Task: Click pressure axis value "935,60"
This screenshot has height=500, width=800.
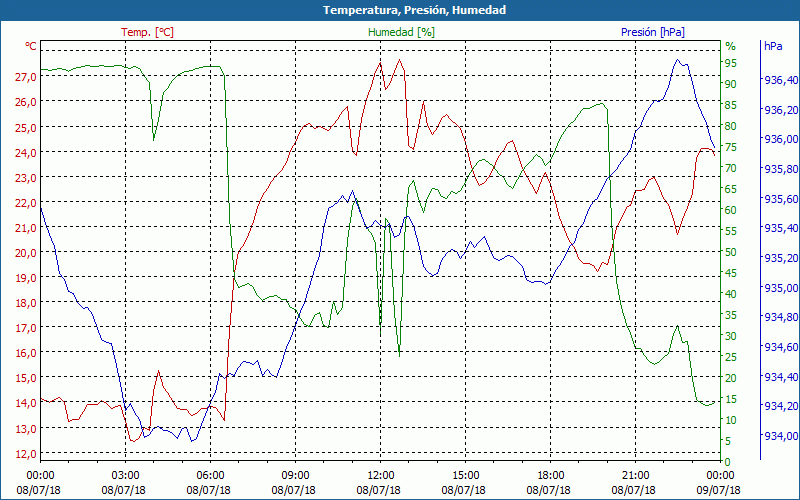Action: 781,198
